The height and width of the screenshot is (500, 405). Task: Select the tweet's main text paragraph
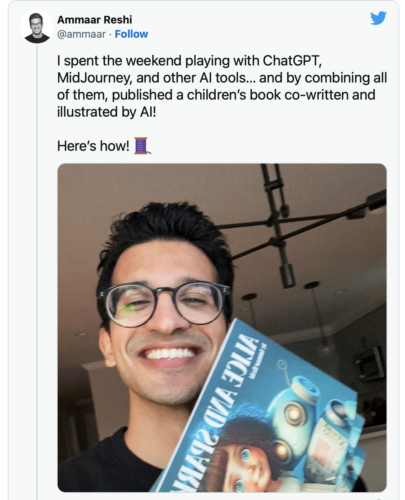point(222,86)
